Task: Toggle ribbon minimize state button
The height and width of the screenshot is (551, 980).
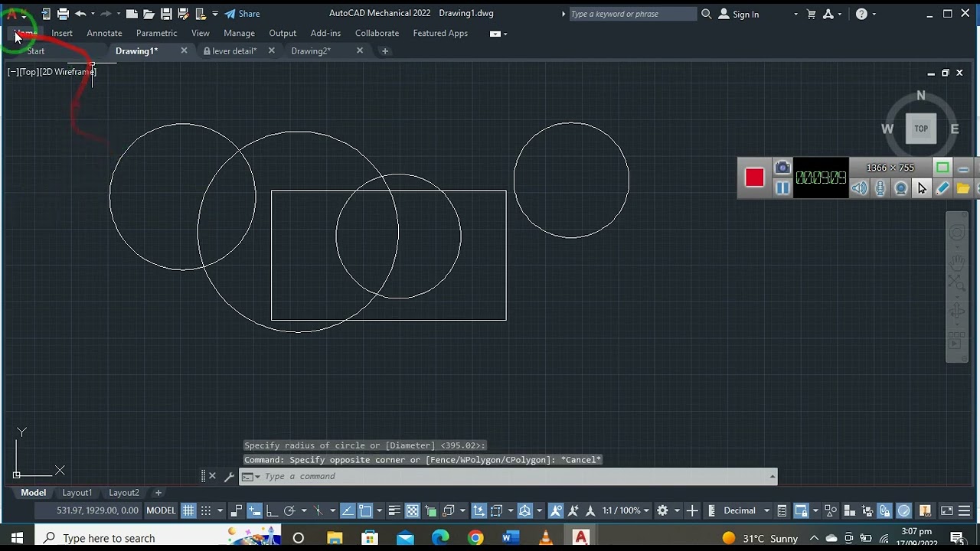Action: [495, 34]
